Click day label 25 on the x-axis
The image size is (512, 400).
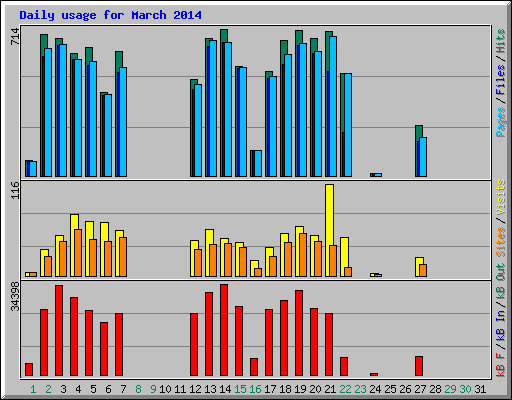(390, 389)
